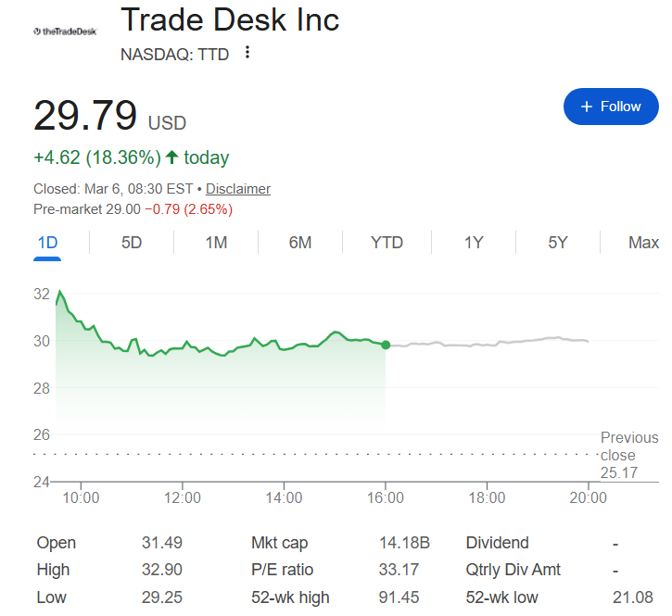The image size is (672, 616).
Task: Open the Disclaimer link
Action: point(238,189)
